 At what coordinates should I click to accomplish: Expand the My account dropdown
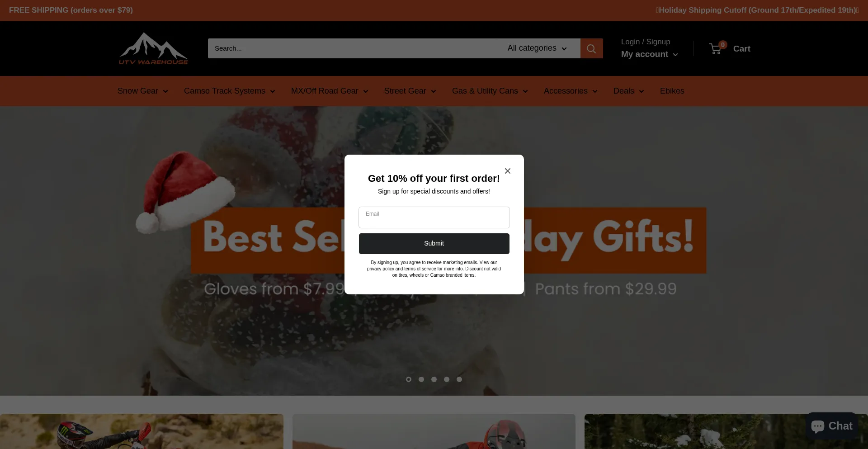649,54
